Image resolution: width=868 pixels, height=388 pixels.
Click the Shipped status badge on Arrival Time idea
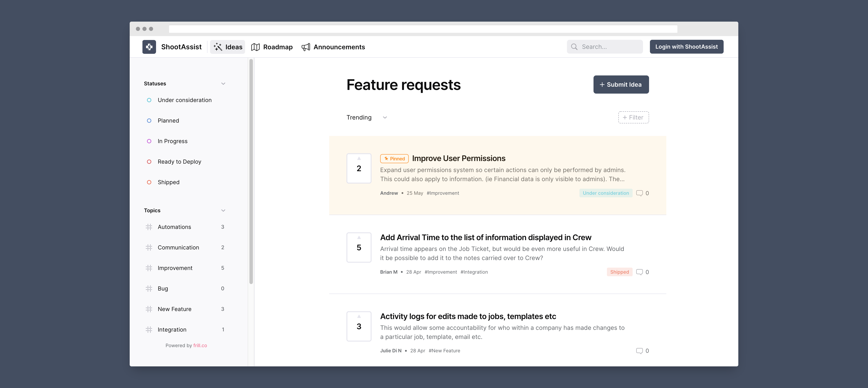[619, 272]
